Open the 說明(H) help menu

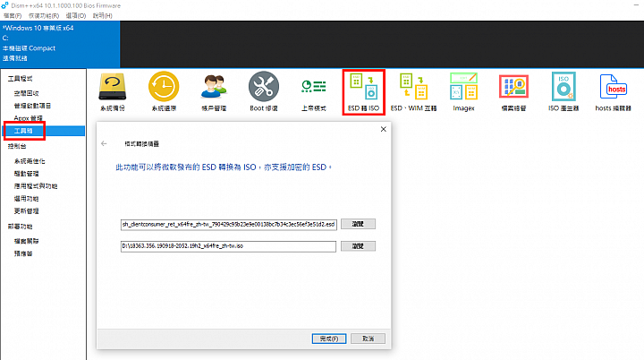pos(102,15)
